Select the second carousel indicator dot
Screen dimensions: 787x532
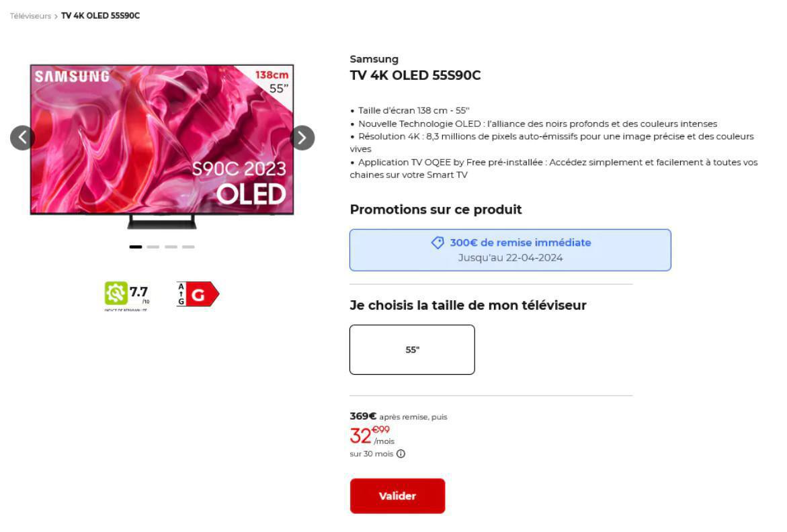(x=154, y=247)
